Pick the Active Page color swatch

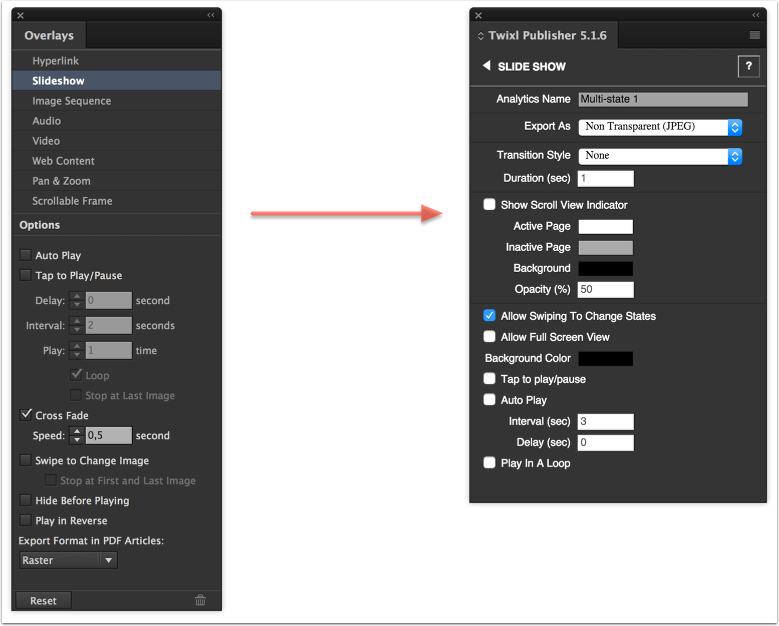tap(606, 227)
